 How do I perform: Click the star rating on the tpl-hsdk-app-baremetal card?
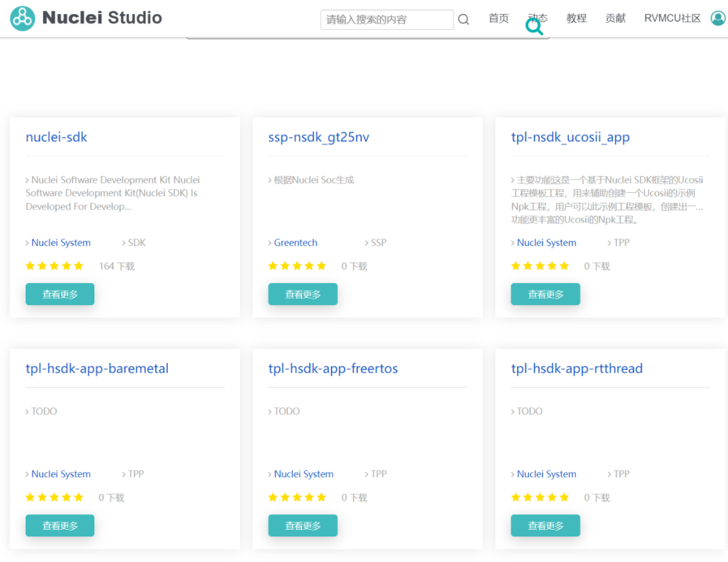[x=55, y=497]
